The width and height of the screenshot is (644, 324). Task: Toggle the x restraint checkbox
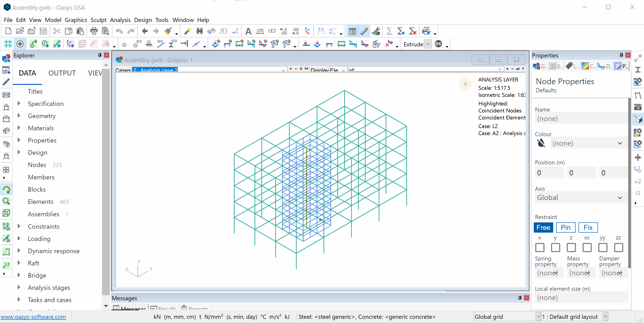coord(539,247)
